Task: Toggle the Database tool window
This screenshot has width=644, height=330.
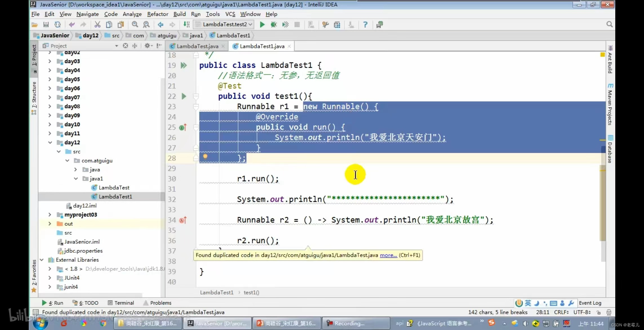Action: click(x=610, y=149)
